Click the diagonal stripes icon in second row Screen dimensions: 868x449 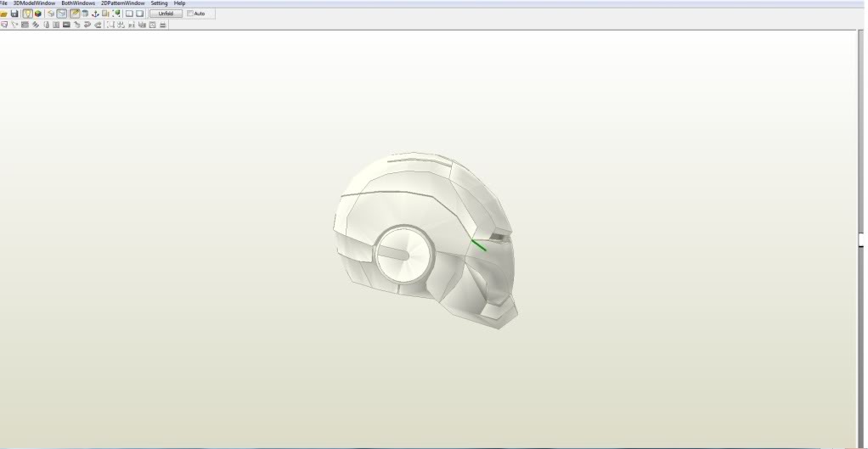coord(36,25)
